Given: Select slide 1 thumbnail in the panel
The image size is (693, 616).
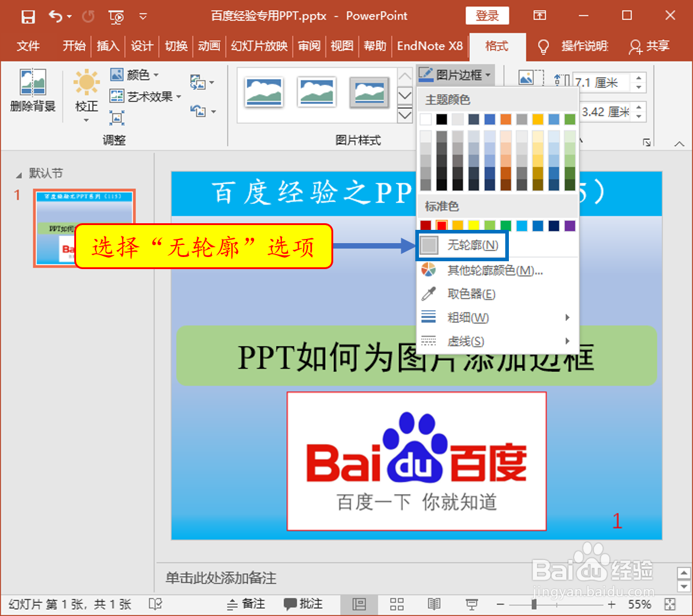Looking at the screenshot, I should (x=84, y=228).
